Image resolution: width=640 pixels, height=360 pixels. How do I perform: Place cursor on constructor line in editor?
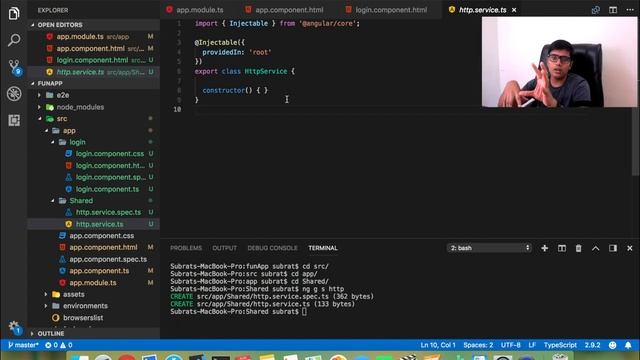click(235, 90)
